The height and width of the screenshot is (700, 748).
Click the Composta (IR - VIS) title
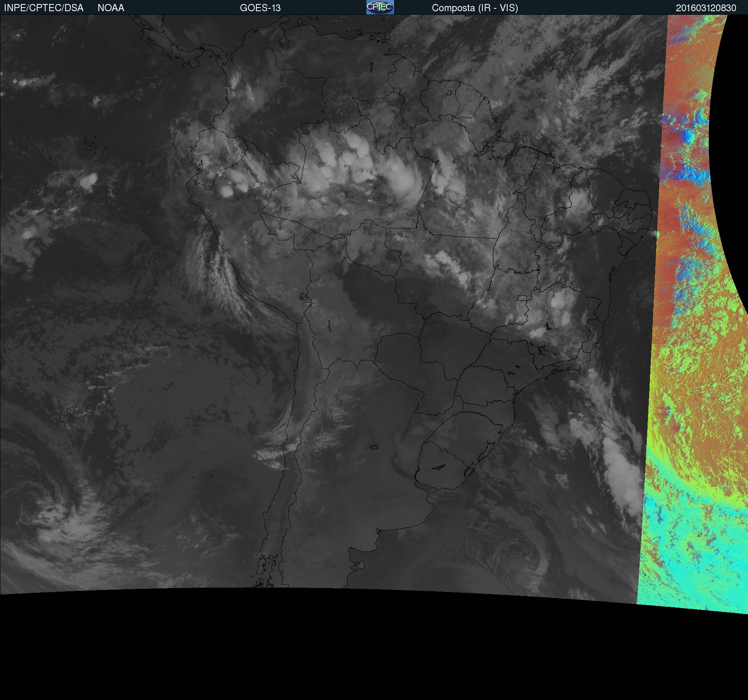475,8
